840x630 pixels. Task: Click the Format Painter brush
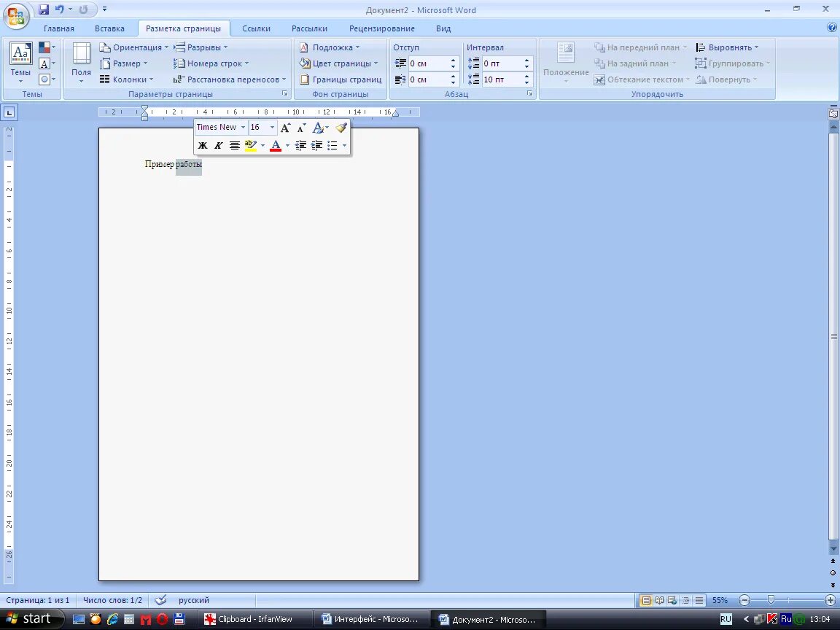341,128
